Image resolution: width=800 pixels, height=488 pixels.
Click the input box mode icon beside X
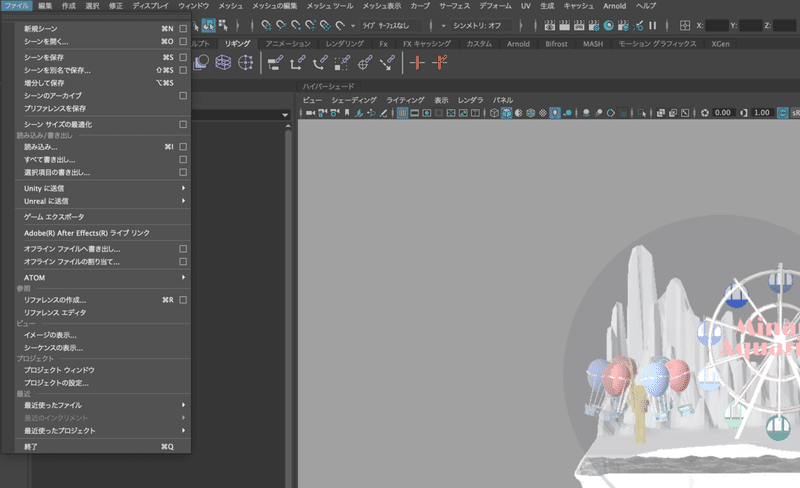pos(685,25)
